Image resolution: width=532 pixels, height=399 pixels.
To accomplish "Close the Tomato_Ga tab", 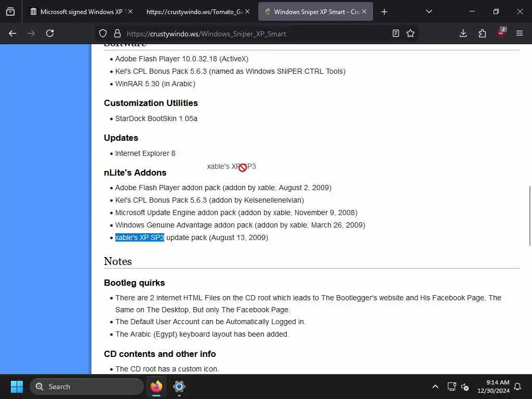I will tap(247, 11).
